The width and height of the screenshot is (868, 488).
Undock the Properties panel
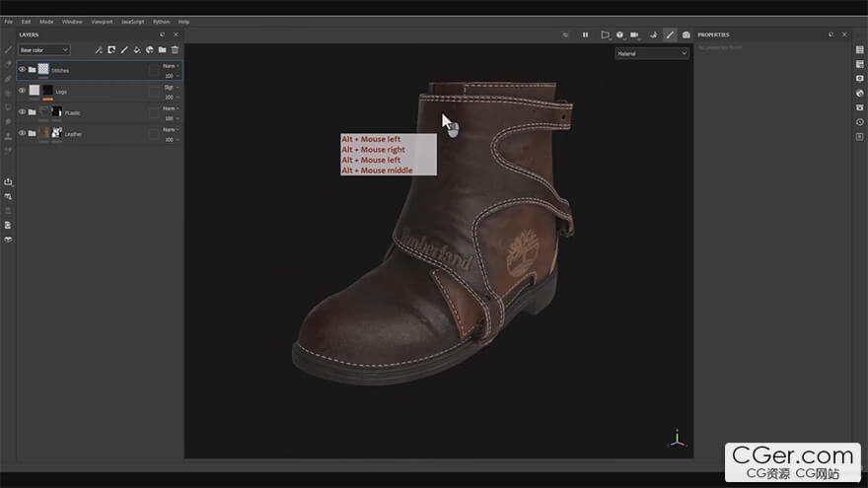(831, 35)
